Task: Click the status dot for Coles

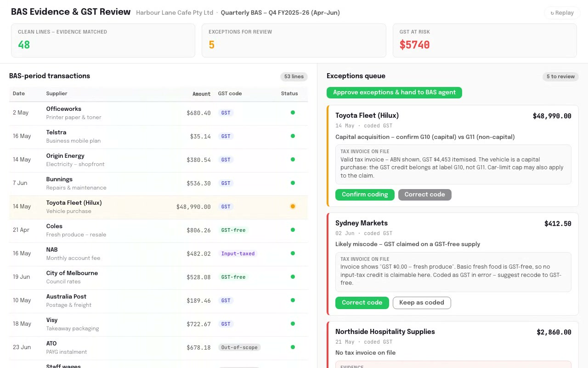Action: pyautogui.click(x=293, y=230)
